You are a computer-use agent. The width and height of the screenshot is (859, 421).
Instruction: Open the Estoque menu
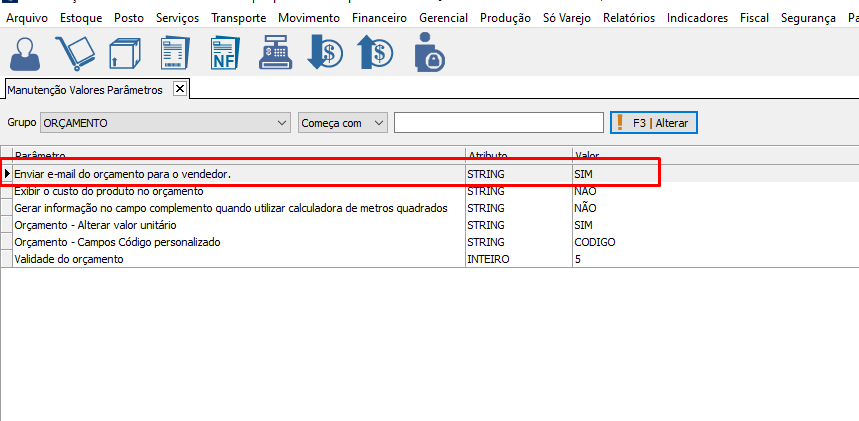[x=81, y=18]
